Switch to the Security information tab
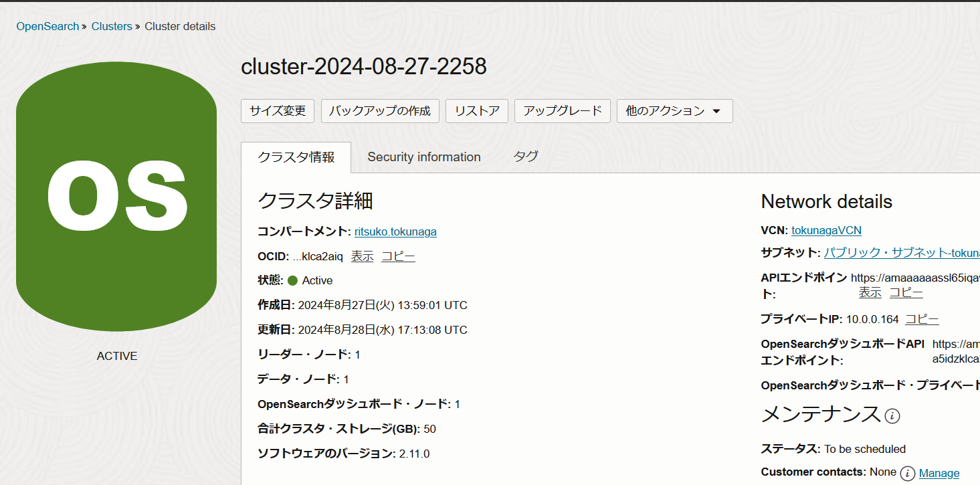Viewport: 980px width, 485px height. pyautogui.click(x=424, y=157)
